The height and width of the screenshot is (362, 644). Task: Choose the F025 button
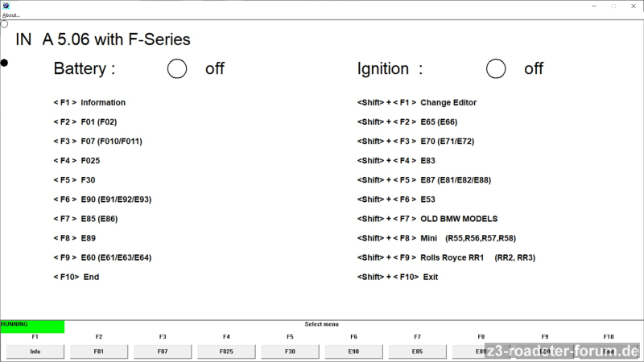coord(226,352)
